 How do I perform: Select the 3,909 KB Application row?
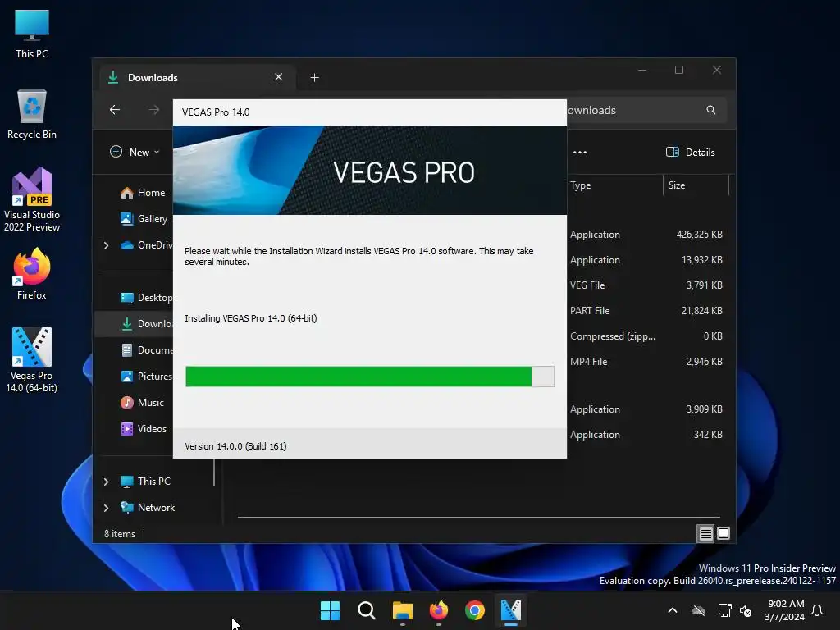click(647, 409)
